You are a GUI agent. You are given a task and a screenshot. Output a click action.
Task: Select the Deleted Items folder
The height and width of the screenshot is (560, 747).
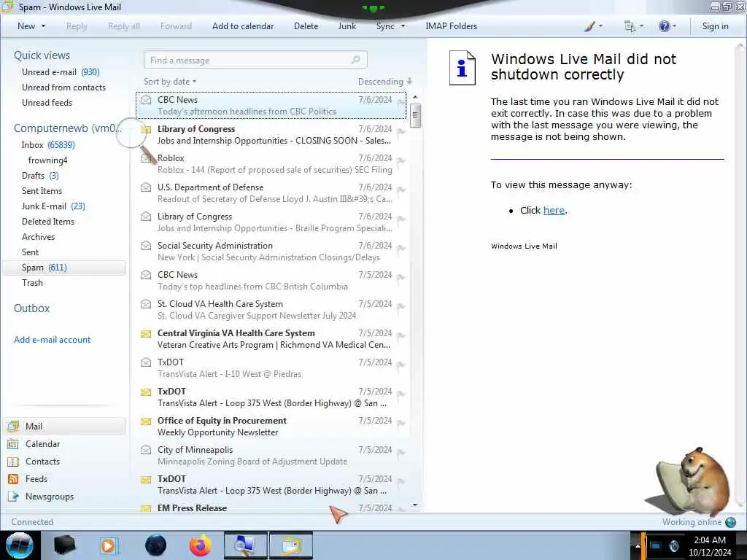click(x=48, y=222)
